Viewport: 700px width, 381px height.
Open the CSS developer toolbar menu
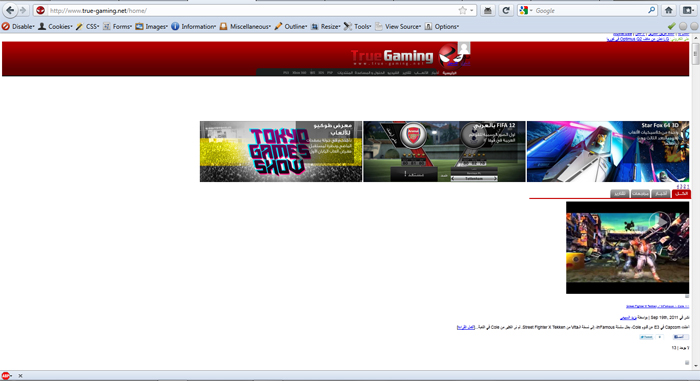88,27
